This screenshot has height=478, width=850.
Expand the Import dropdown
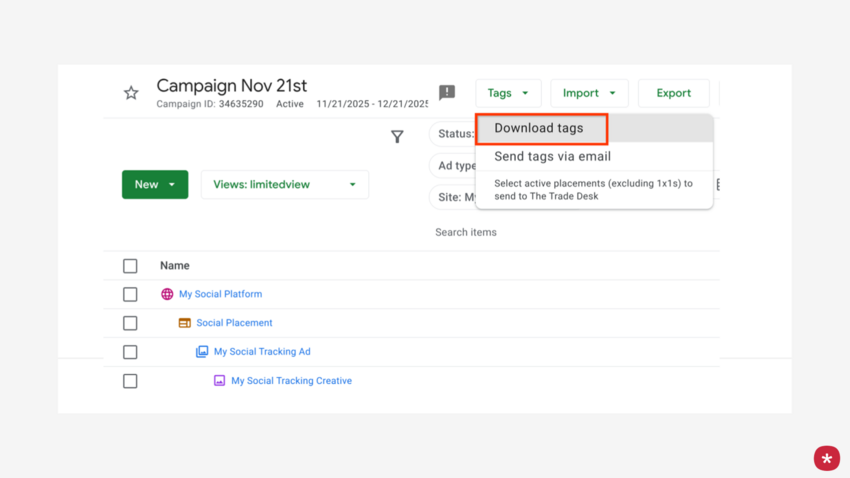click(x=589, y=93)
